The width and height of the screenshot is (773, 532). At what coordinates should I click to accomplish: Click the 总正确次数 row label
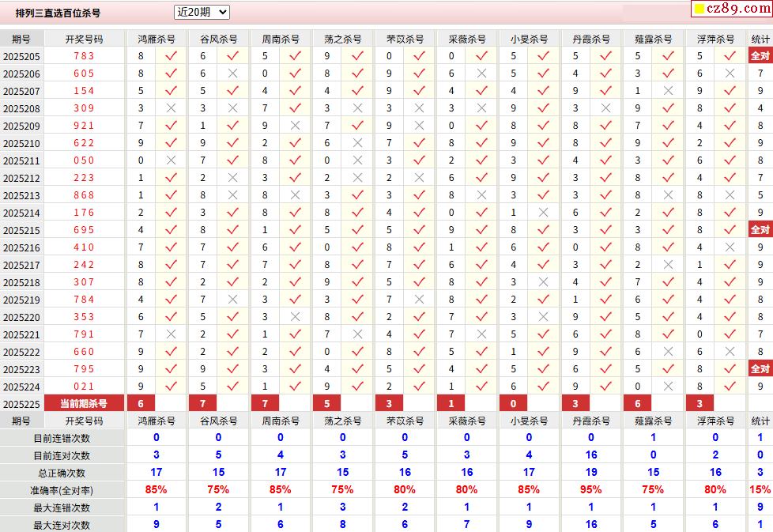pos(62,474)
